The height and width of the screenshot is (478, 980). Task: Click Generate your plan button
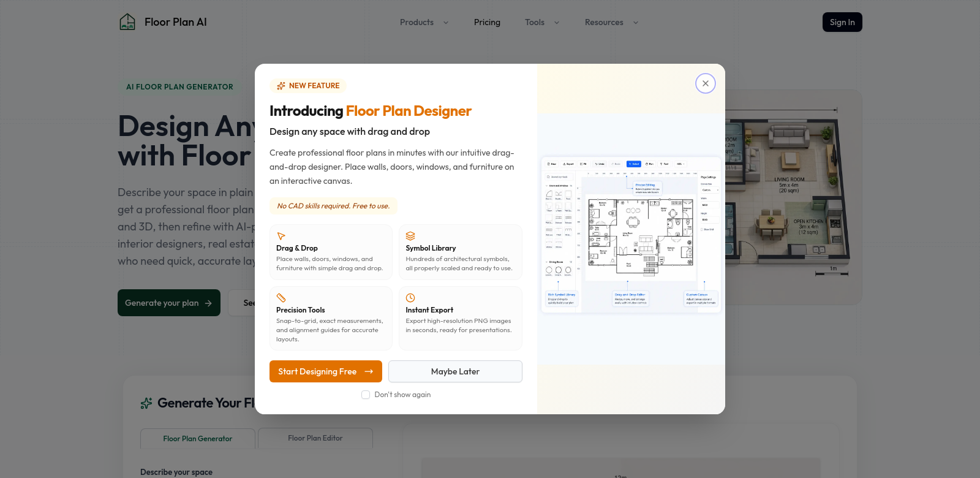coord(169,303)
